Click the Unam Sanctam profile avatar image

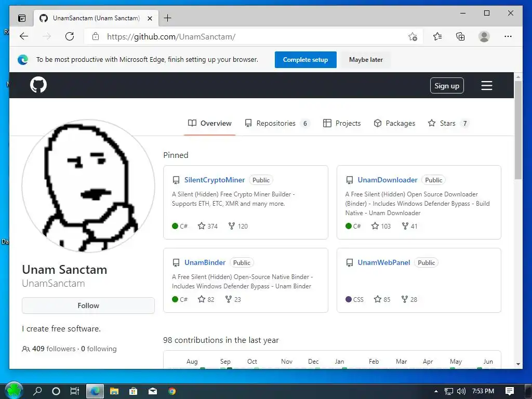[x=88, y=186]
